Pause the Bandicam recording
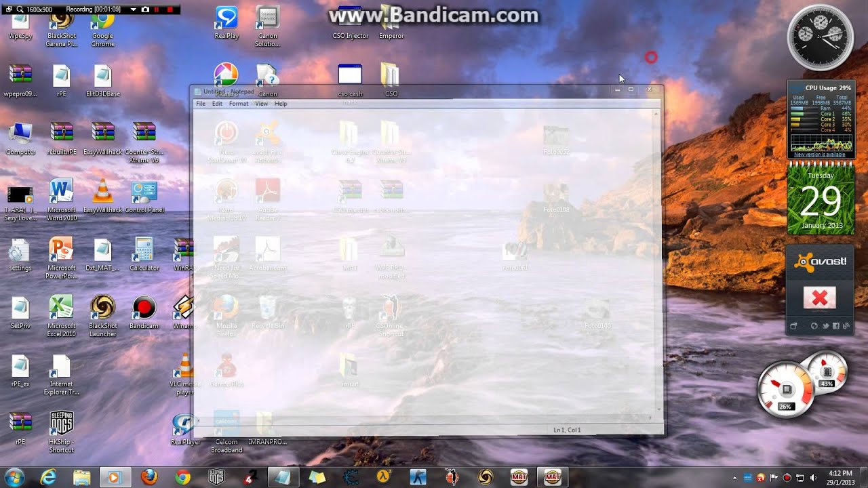The height and width of the screenshot is (488, 868). click(157, 9)
